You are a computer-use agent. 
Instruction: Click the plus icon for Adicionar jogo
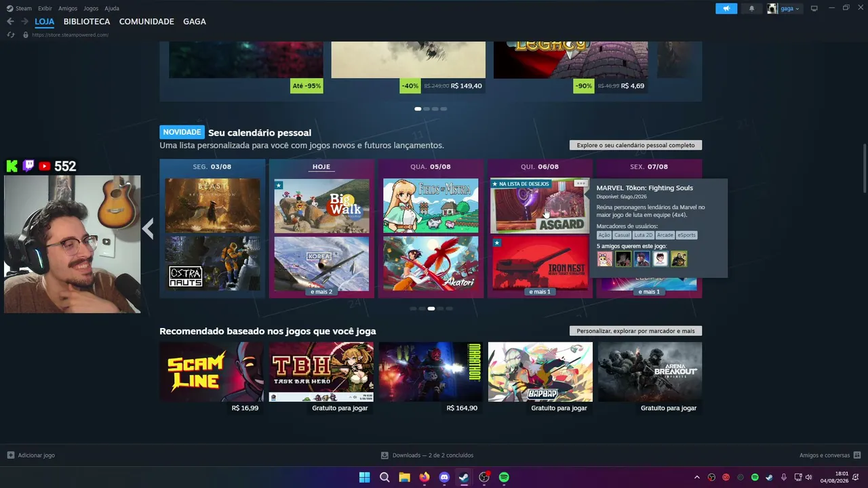[10, 455]
